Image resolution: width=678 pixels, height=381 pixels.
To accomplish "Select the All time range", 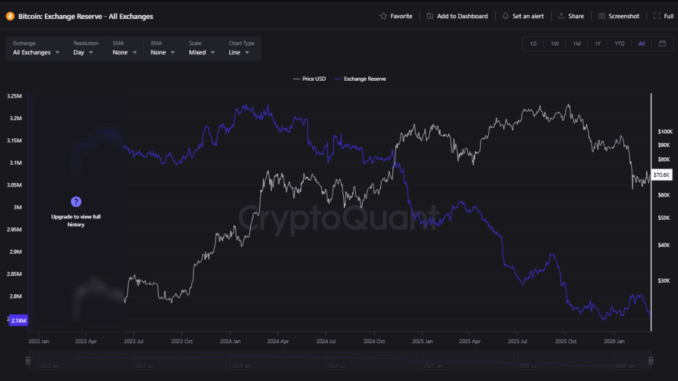I will [x=641, y=44].
